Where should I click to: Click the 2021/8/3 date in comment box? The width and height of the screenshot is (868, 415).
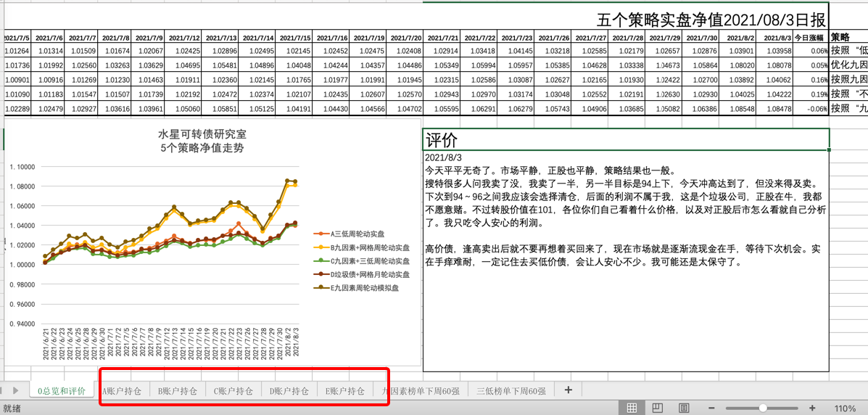point(443,157)
